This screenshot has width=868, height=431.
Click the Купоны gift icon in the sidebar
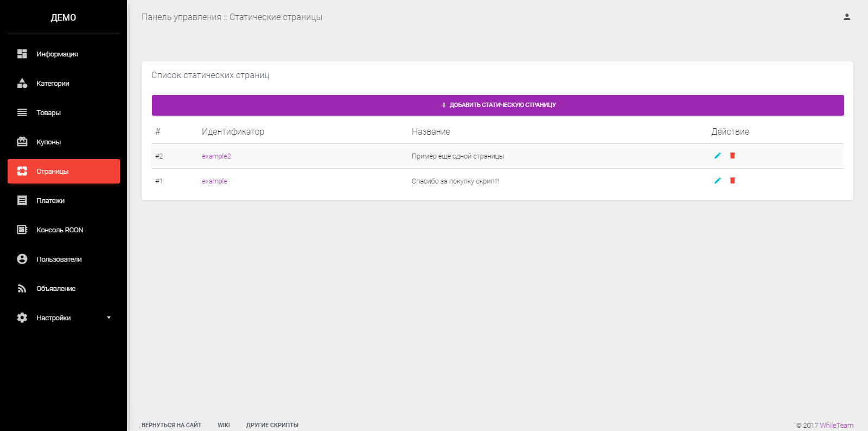pos(22,142)
